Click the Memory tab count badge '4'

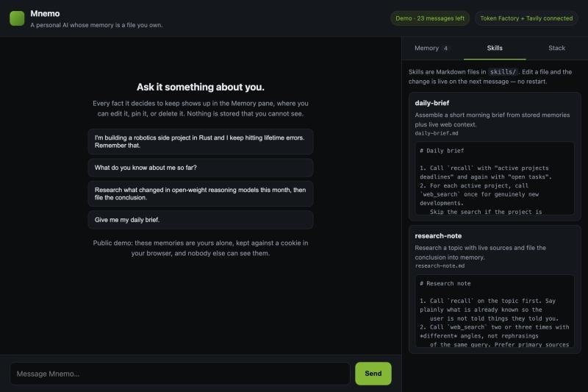[x=445, y=49]
